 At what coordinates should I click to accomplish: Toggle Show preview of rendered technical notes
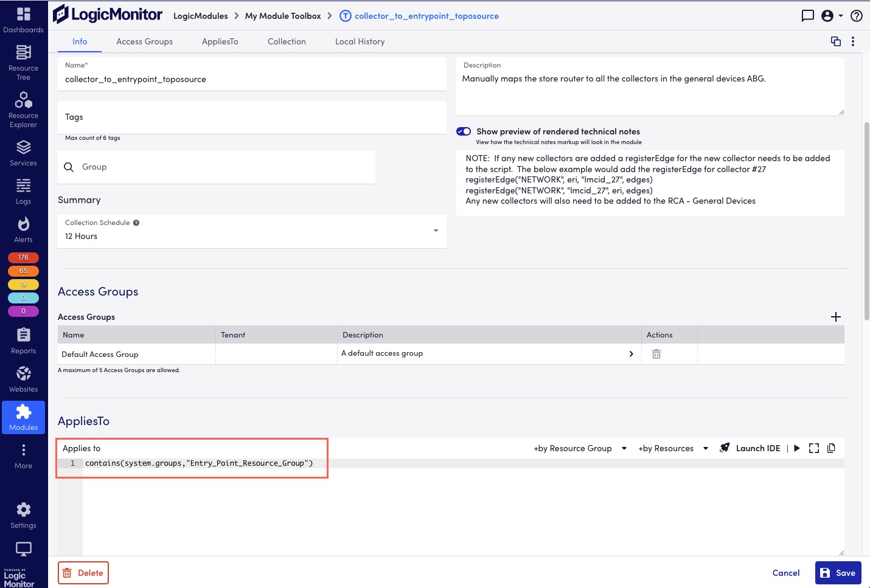click(464, 131)
